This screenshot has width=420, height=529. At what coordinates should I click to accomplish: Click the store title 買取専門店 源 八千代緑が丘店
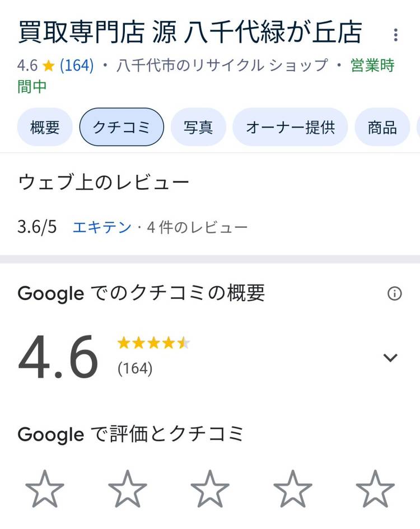pos(190,32)
